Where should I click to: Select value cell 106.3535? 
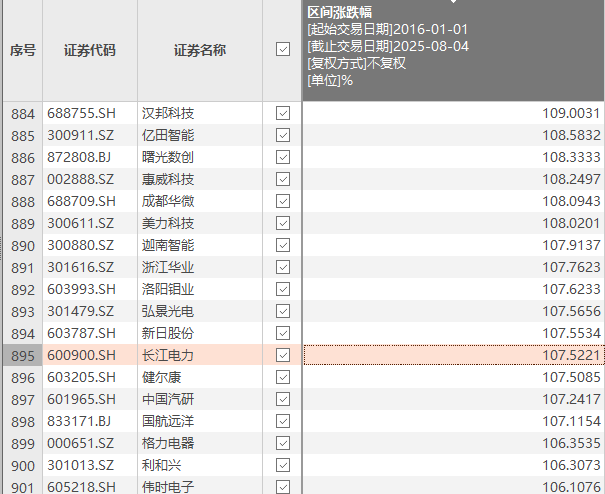coord(453,443)
